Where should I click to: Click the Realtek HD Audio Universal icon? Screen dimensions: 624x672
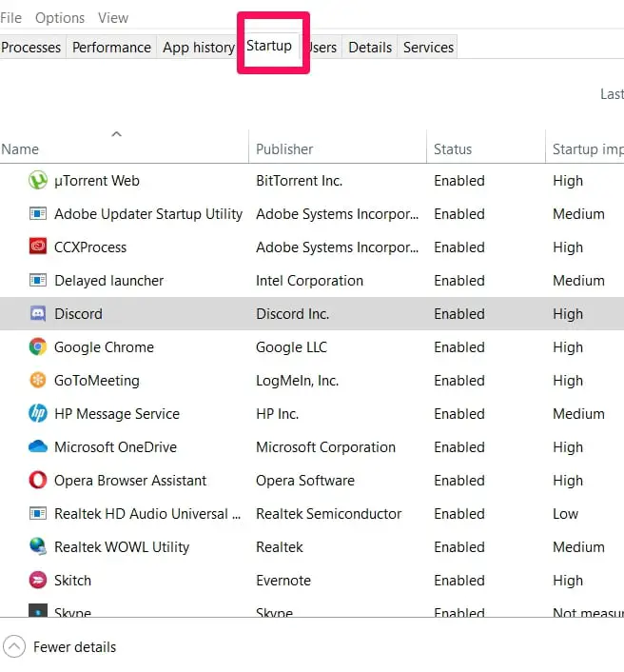(38, 513)
